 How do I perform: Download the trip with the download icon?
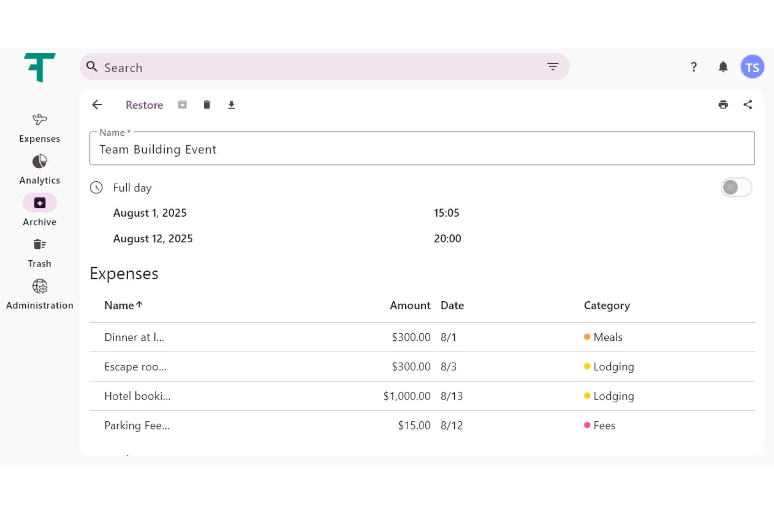click(x=231, y=105)
